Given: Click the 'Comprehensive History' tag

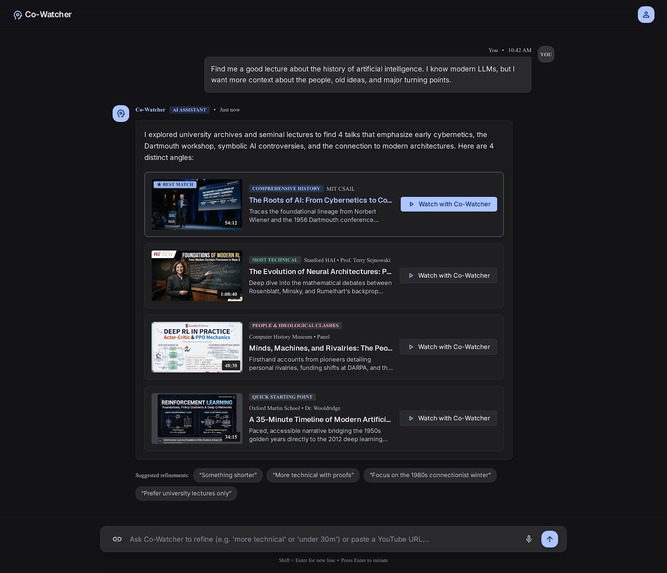Looking at the screenshot, I should pyautogui.click(x=286, y=188).
